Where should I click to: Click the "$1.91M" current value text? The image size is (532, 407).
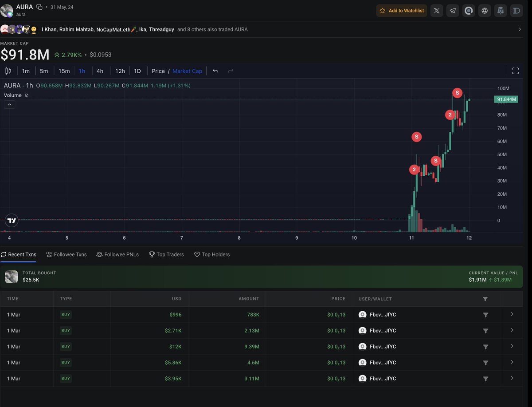(477, 280)
